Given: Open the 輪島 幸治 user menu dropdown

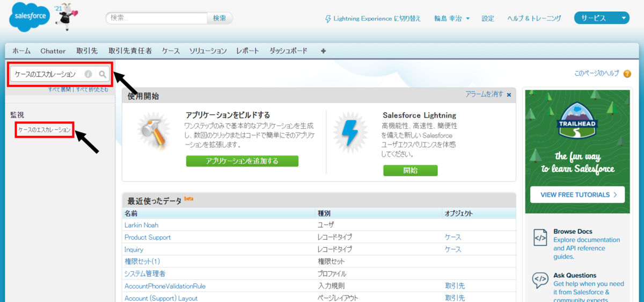Looking at the screenshot, I should [x=452, y=18].
